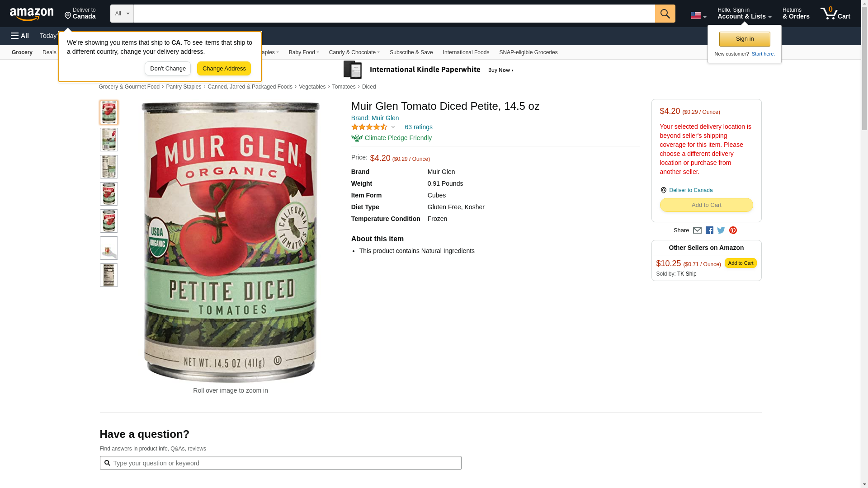Click the Deliver to Canada location link

tap(690, 190)
